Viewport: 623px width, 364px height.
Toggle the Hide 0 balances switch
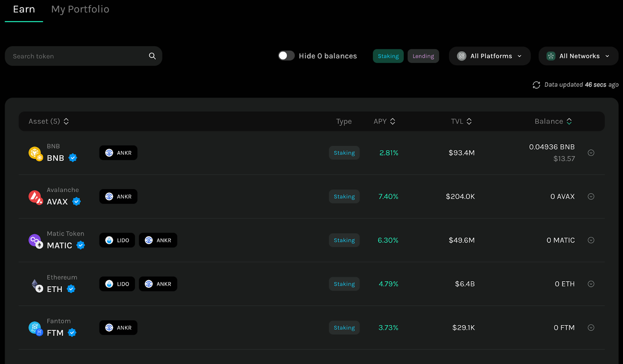pos(286,56)
